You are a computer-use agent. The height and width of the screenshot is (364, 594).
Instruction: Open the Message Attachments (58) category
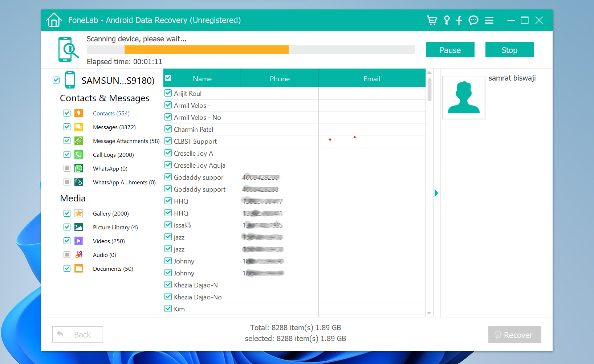(126, 141)
